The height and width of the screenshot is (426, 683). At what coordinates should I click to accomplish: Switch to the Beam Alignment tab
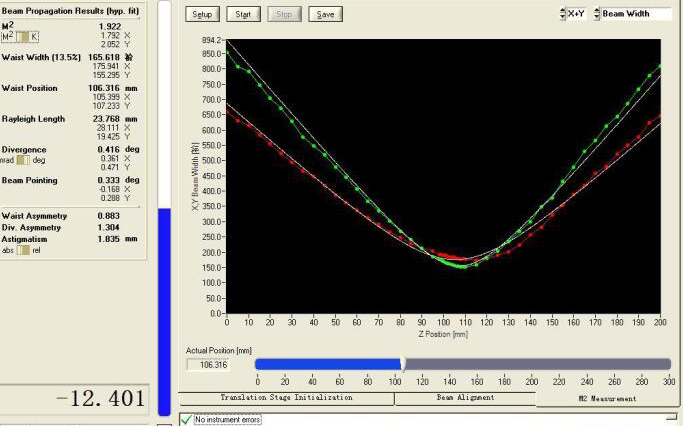(x=464, y=398)
